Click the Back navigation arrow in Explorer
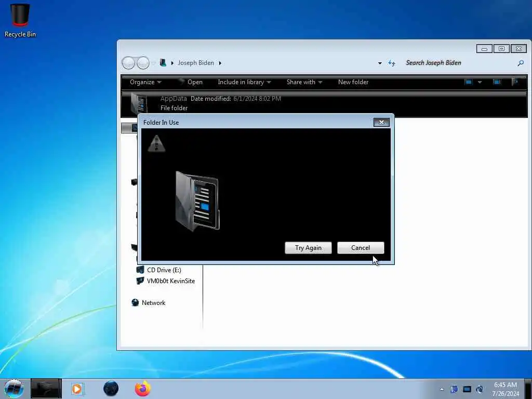This screenshot has height=399, width=532. coord(128,63)
